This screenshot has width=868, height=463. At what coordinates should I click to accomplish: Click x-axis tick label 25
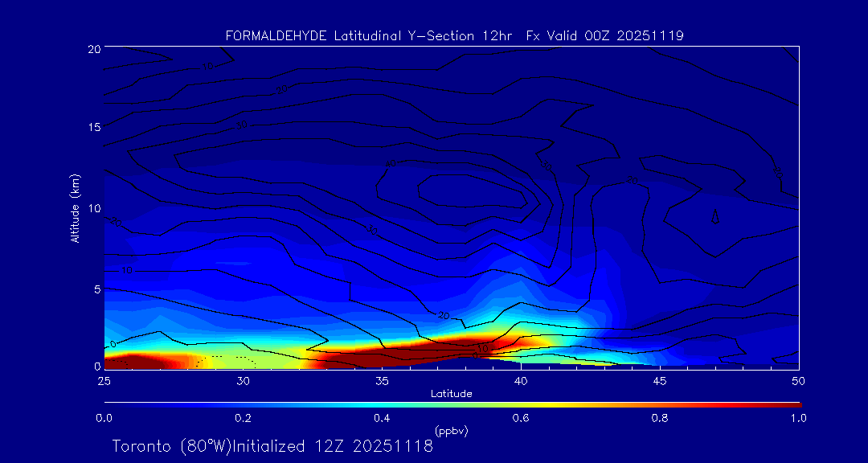click(x=104, y=381)
